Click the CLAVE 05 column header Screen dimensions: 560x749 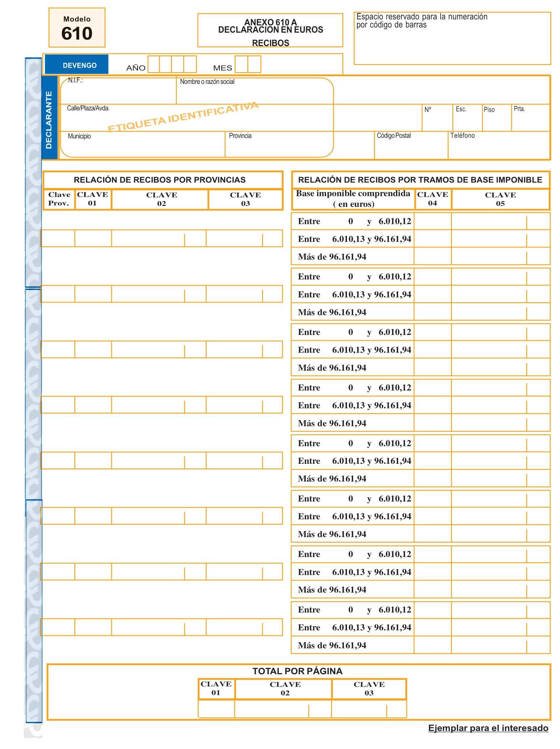[500, 199]
